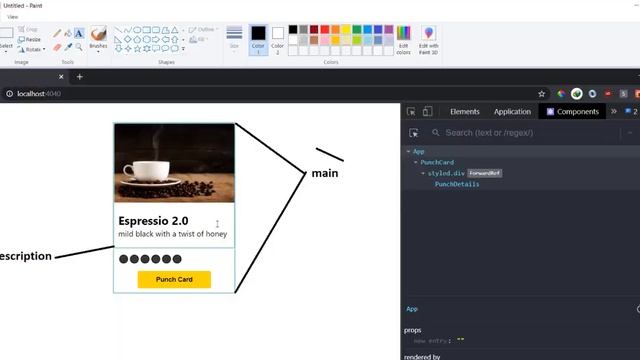Image resolution: width=640 pixels, height=360 pixels.
Task: Bookmark this page with the star icon
Action: pyautogui.click(x=542, y=94)
